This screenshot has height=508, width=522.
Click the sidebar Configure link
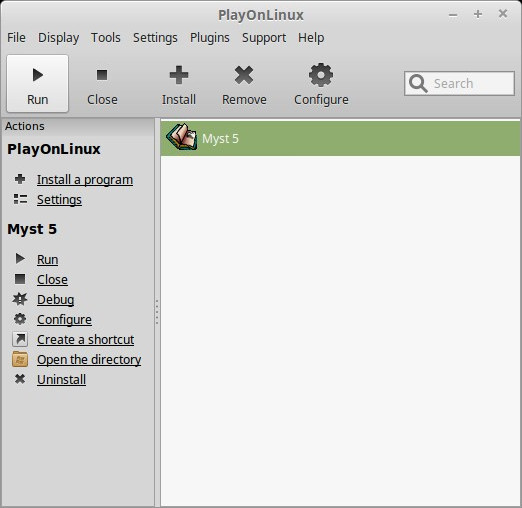point(64,320)
